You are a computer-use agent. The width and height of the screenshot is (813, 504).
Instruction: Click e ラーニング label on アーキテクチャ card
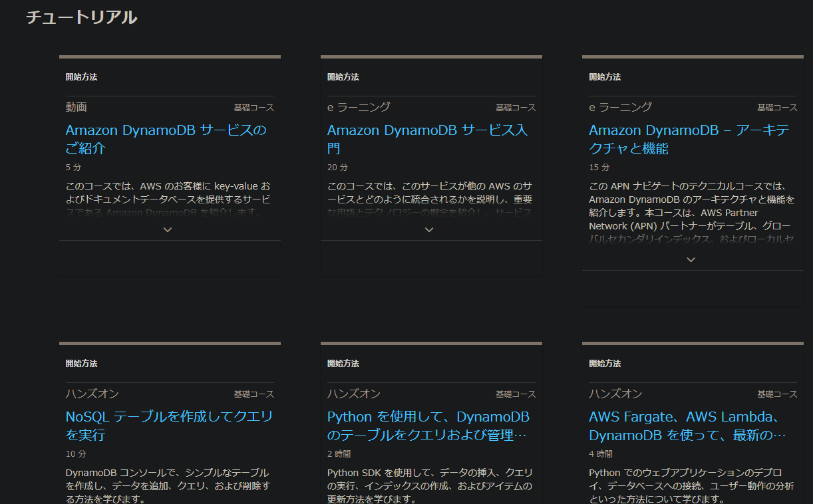pos(620,107)
